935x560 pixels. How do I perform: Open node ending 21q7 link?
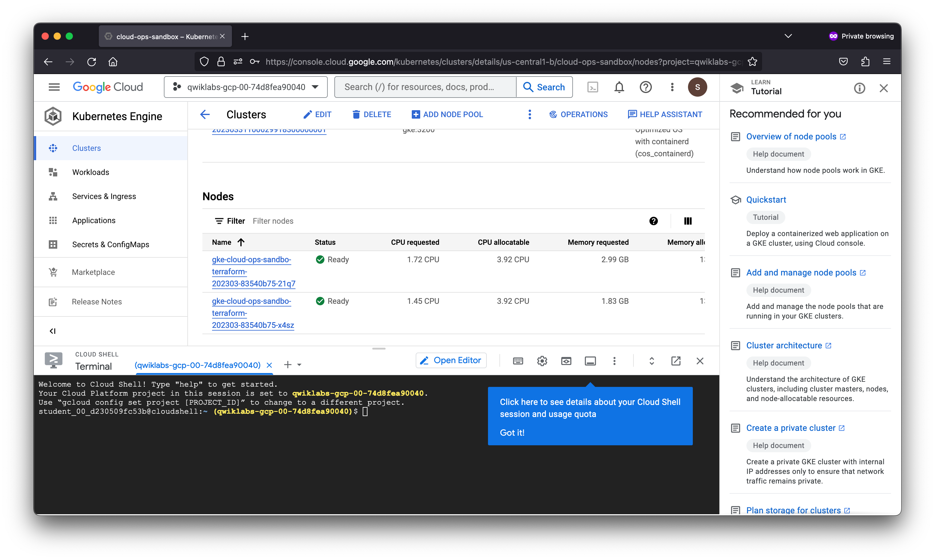pyautogui.click(x=253, y=272)
